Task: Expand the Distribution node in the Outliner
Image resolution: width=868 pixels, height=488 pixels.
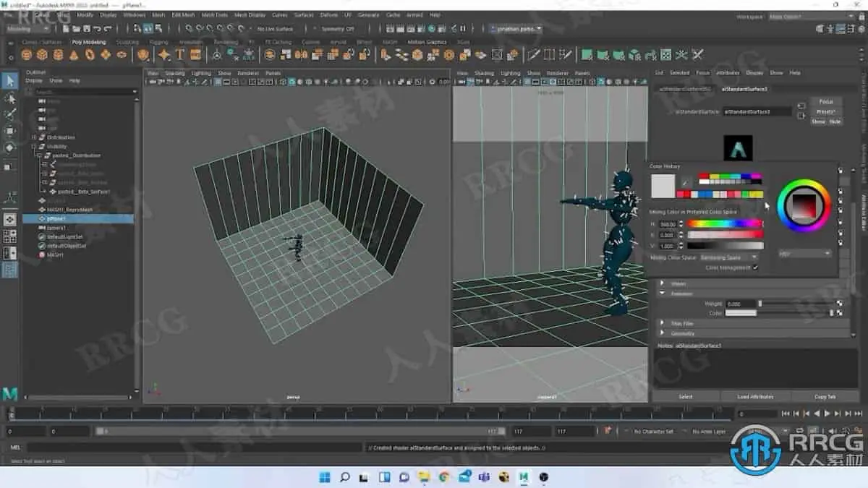Action: coord(34,137)
